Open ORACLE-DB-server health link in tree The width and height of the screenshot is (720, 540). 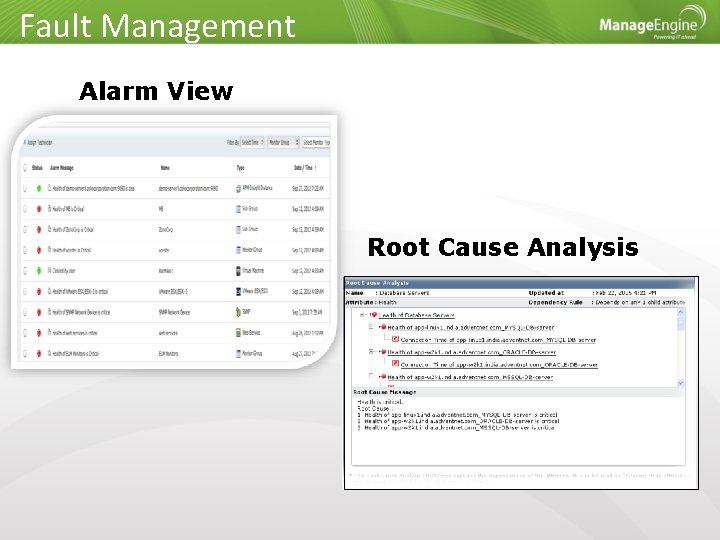coord(472,352)
